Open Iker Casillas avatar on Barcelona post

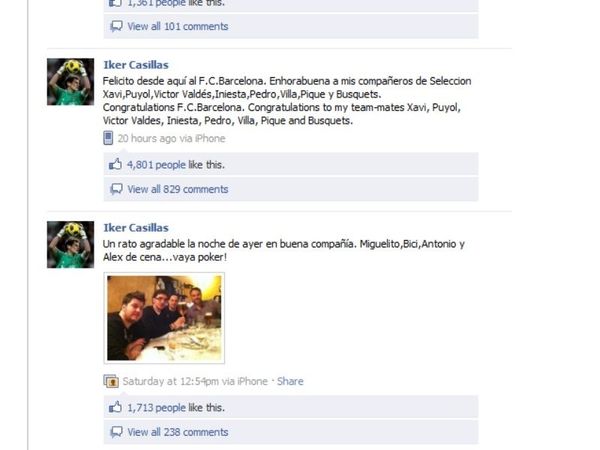point(70,82)
